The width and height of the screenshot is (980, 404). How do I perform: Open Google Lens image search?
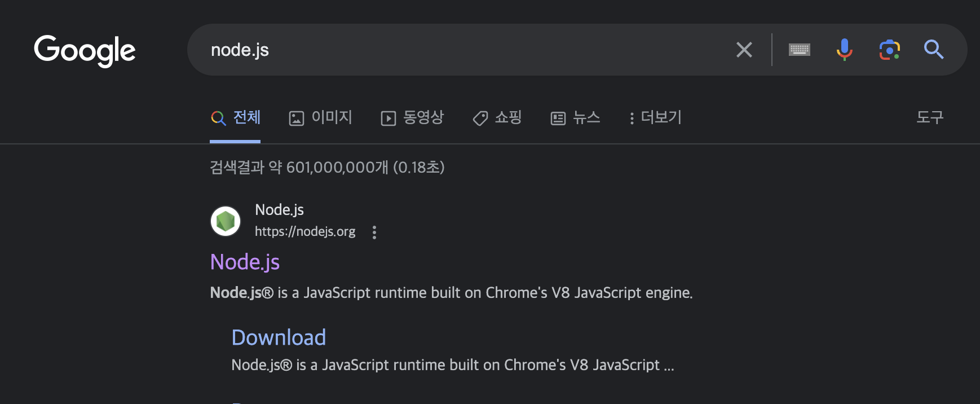(890, 50)
